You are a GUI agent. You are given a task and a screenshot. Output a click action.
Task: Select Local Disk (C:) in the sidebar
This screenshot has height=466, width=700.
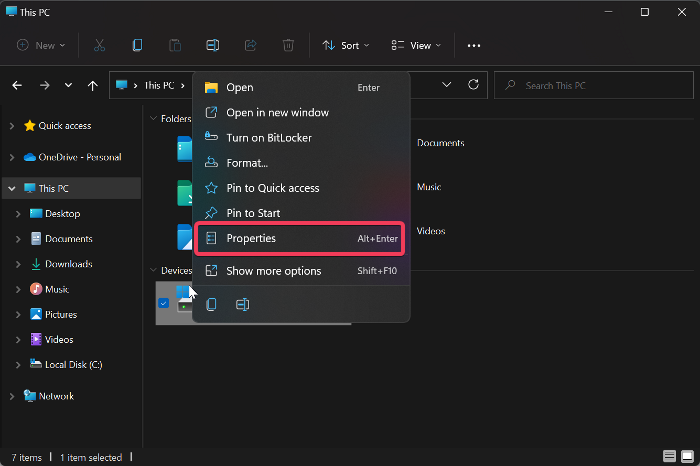pyautogui.click(x=73, y=365)
